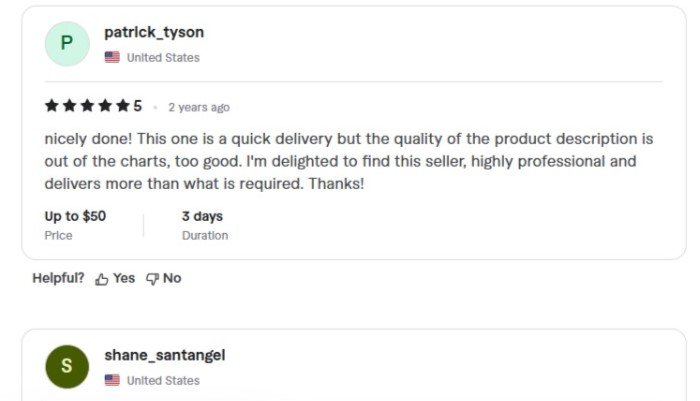Mark the review not helpful with No

(x=172, y=279)
